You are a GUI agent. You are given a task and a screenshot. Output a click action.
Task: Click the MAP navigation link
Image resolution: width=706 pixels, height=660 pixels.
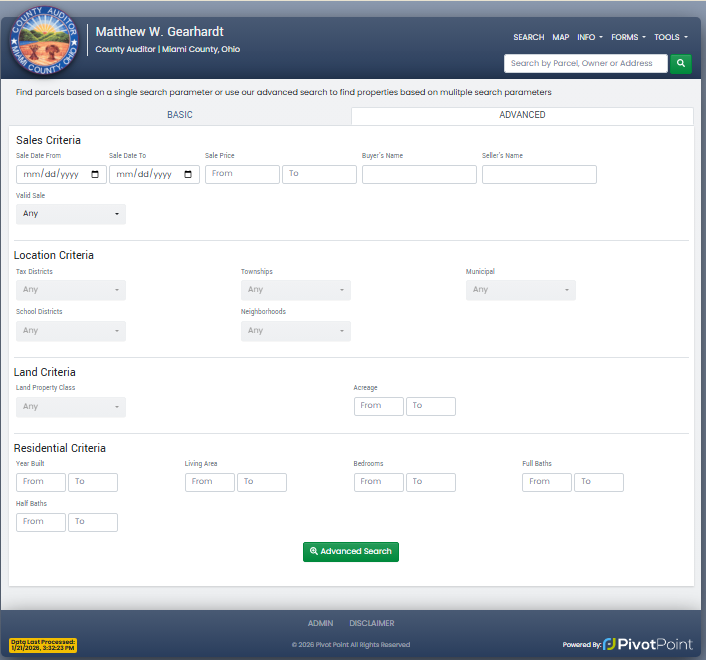coord(561,37)
